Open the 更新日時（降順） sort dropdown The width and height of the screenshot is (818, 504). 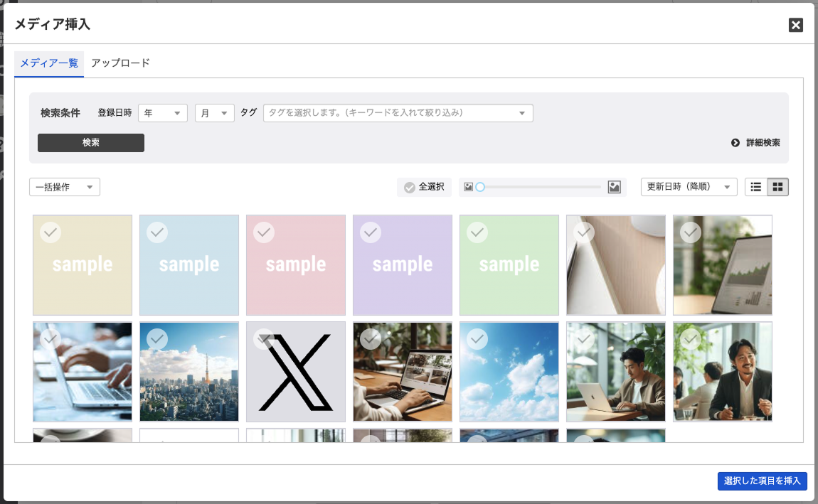[x=689, y=187]
